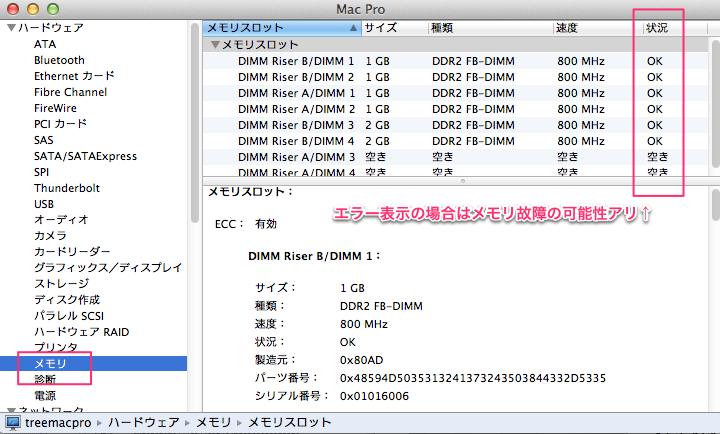Viewport: 720px width, 434px height.
Task: Close the Mac Pro window with red button
Action: tap(12, 9)
